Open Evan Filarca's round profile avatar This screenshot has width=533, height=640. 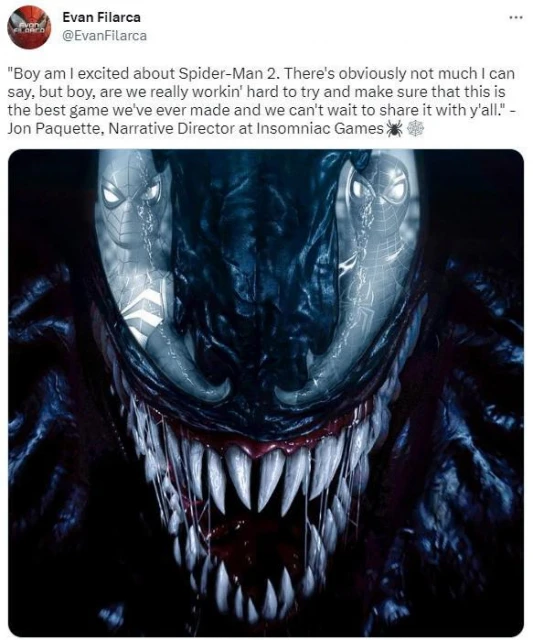point(29,27)
